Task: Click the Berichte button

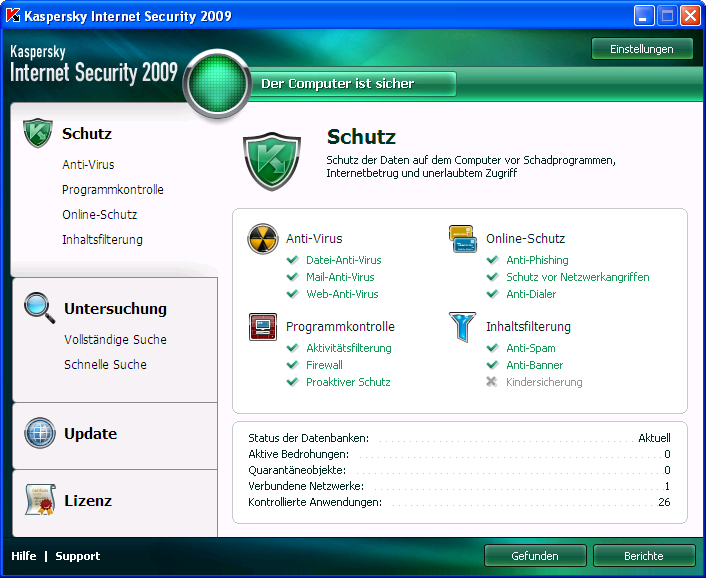Action: (x=644, y=556)
